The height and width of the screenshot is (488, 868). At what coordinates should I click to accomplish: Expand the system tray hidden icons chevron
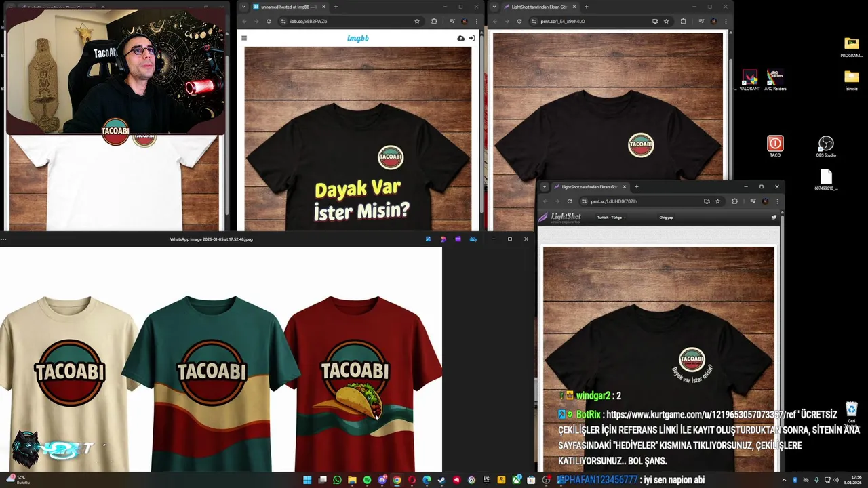(785, 480)
